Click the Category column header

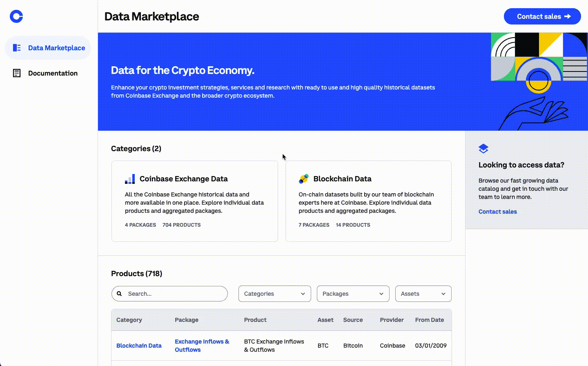[129, 320]
